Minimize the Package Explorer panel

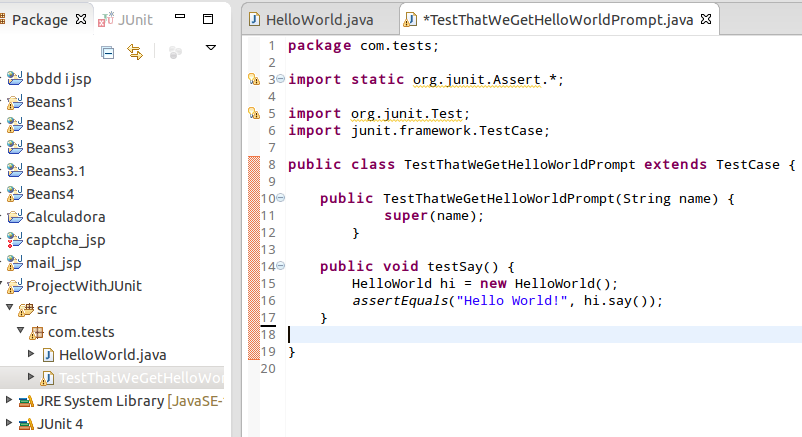[181, 19]
